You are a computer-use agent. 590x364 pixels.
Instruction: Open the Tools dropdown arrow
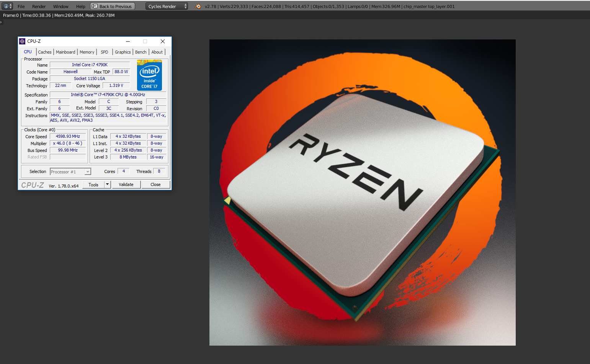click(108, 185)
